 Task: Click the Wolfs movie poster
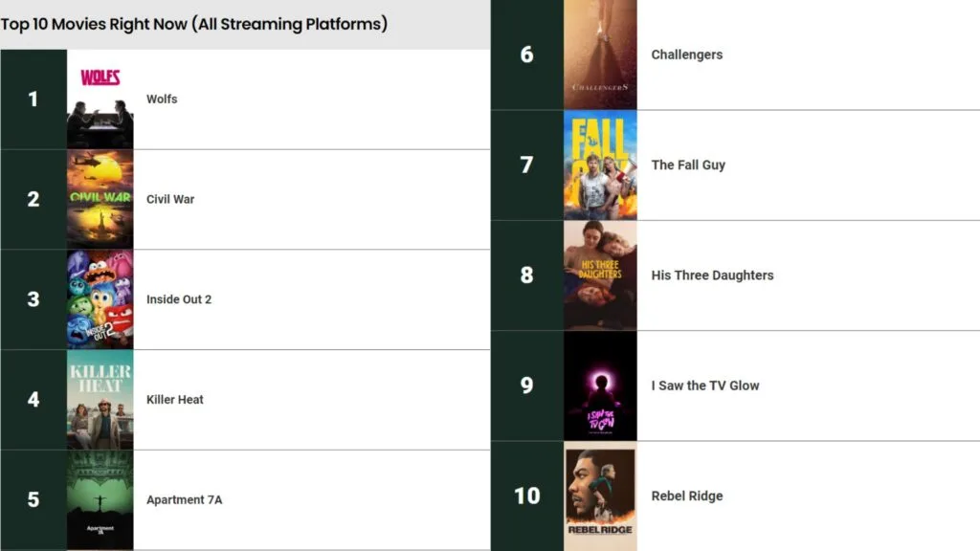pos(100,99)
